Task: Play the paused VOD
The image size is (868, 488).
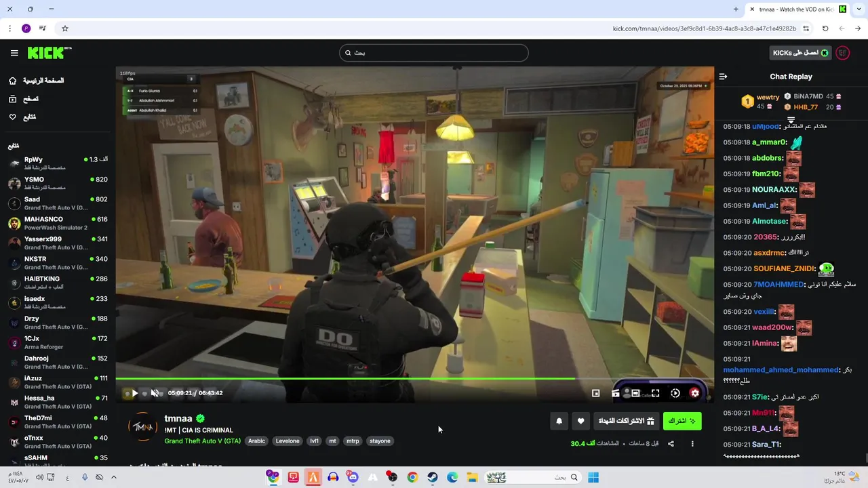Action: pos(134,393)
